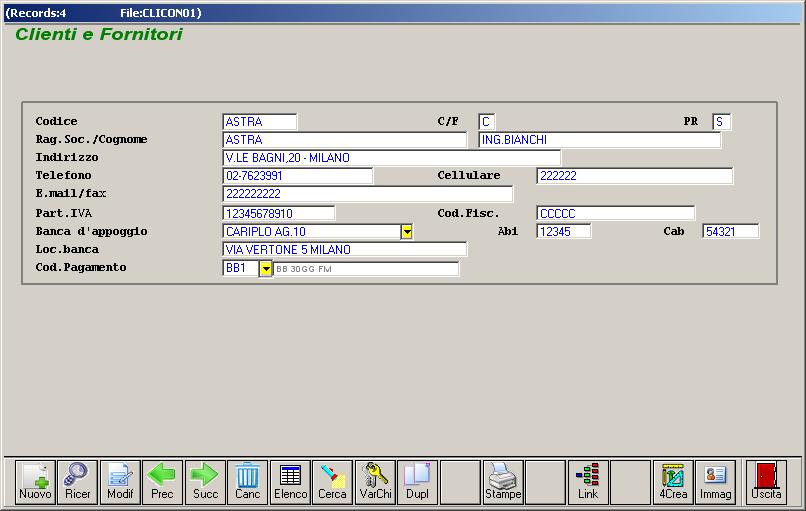This screenshot has height=511, width=806.
Task: Click the Rag.Soc./Cognome label
Action: [x=91, y=139]
